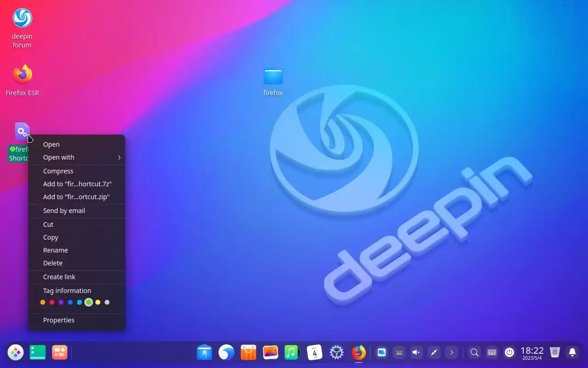Open the Trash in the dock
Screen dimensions: 588x368
click(x=555, y=353)
